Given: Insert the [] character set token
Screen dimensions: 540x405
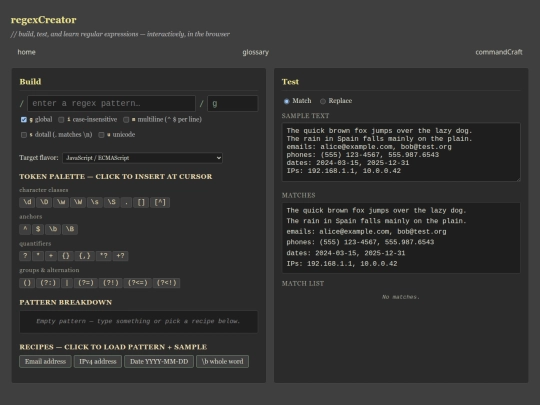Looking at the screenshot, I should coord(141,202).
